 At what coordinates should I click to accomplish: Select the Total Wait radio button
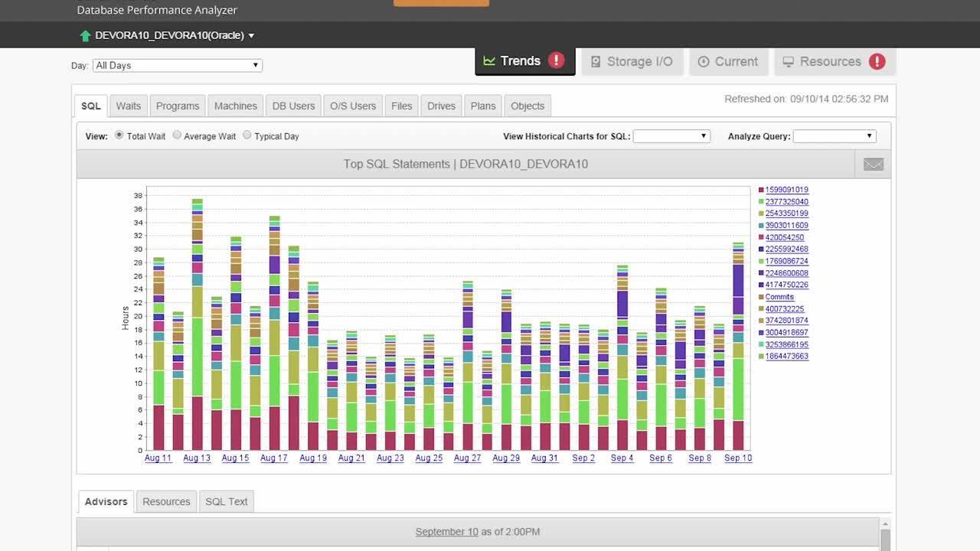click(119, 135)
